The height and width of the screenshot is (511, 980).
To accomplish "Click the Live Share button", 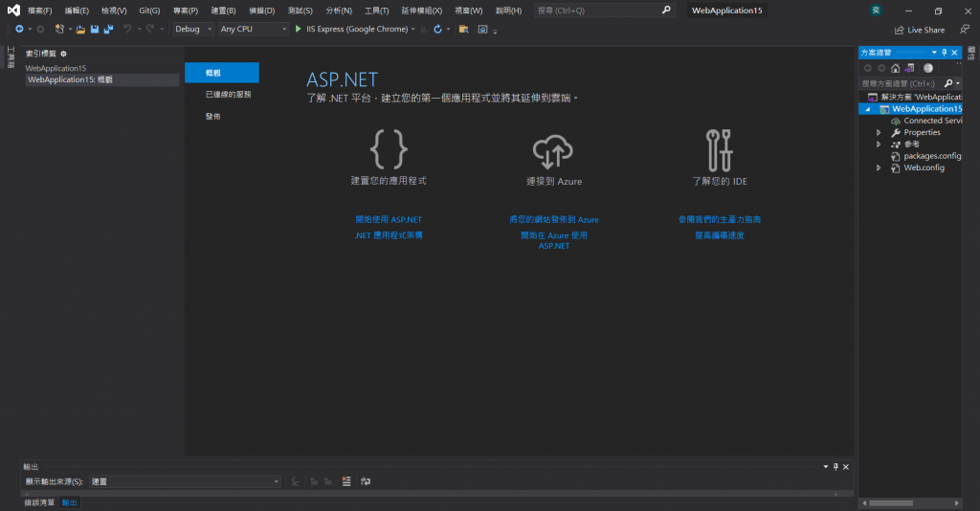I will tap(920, 30).
